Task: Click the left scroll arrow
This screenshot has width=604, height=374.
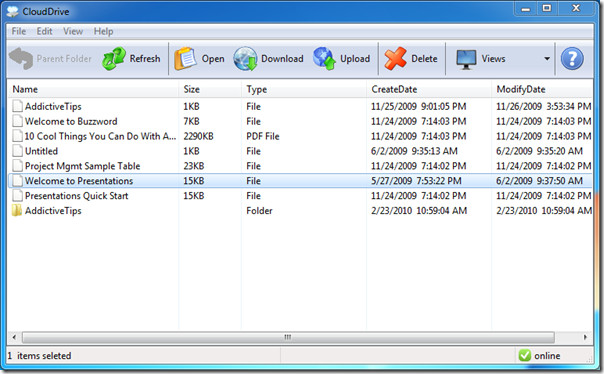Action: pyautogui.click(x=14, y=337)
